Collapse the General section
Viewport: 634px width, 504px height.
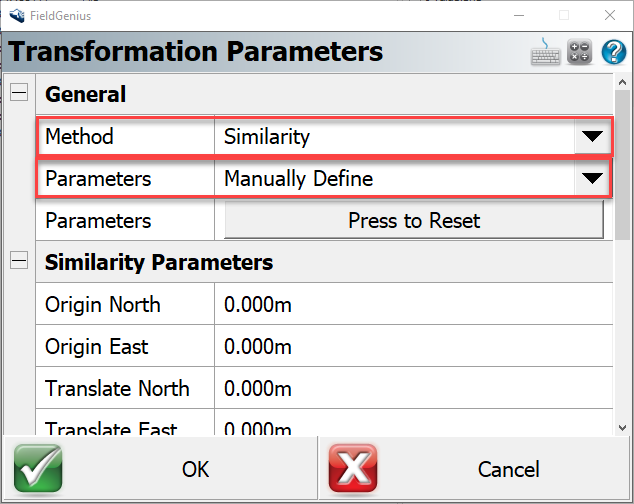pos(18,94)
